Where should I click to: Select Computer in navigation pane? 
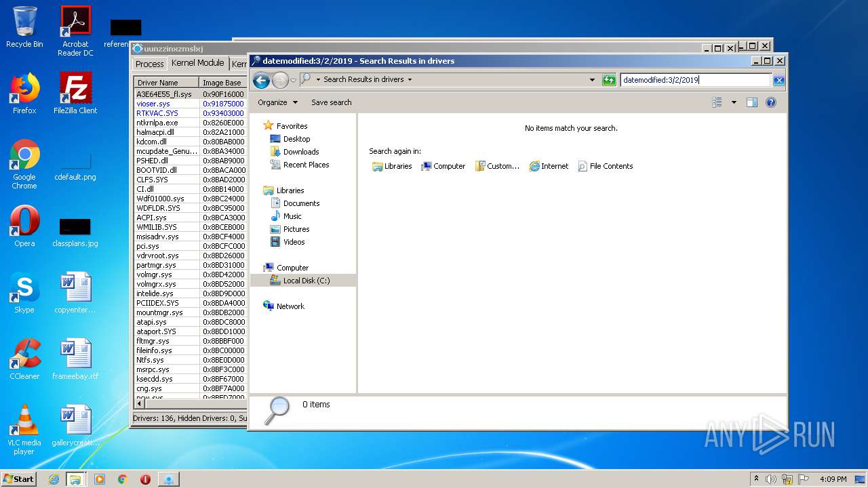coord(285,268)
